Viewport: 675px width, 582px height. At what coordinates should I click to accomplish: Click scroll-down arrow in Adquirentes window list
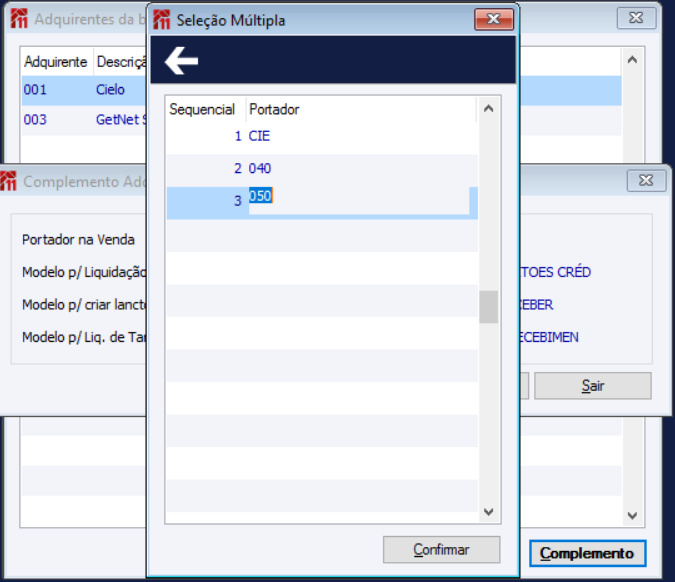tap(632, 515)
